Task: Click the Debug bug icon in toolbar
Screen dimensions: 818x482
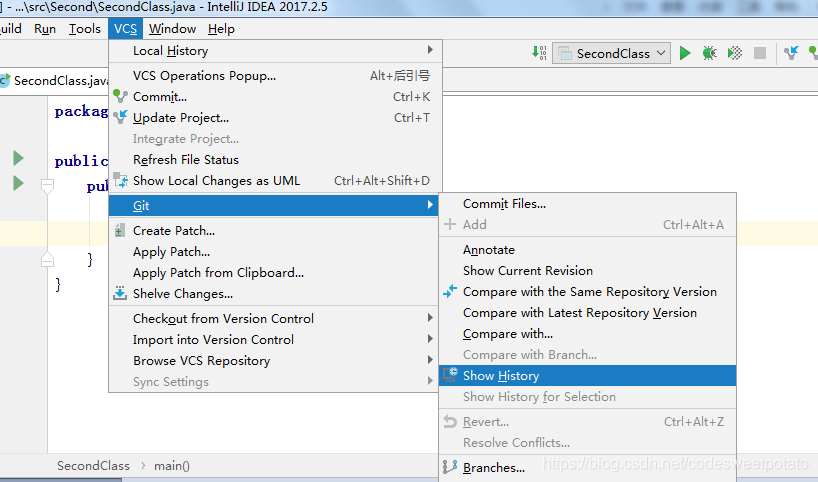Action: coord(709,53)
